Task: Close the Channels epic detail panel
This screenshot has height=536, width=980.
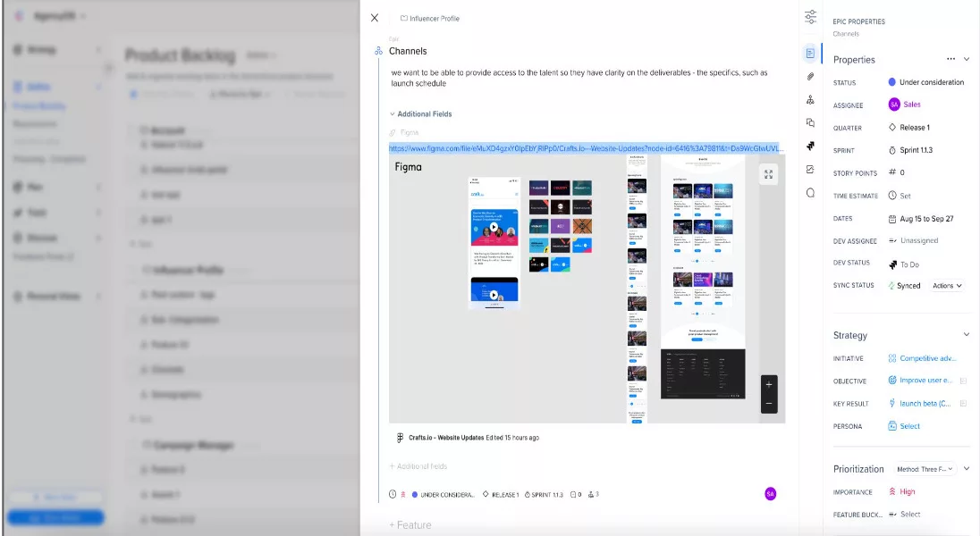Action: point(375,18)
